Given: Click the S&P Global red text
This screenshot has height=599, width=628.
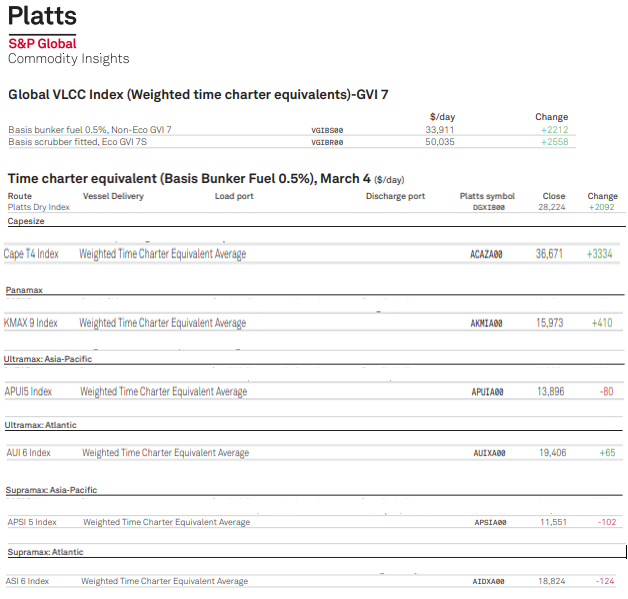Looking at the screenshot, I should point(42,44).
